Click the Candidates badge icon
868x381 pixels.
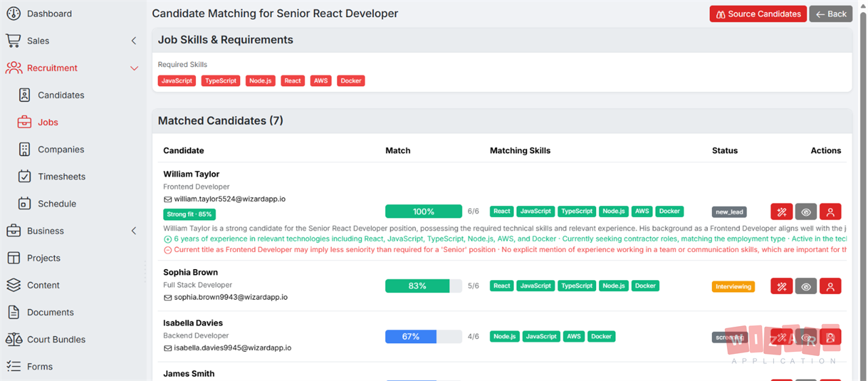[x=24, y=95]
